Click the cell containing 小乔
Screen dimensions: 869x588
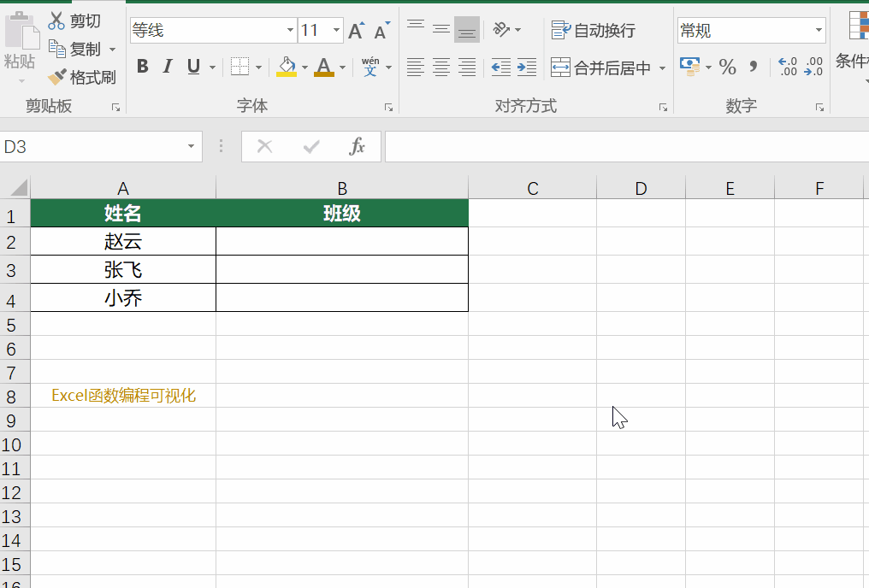pyautogui.click(x=123, y=298)
